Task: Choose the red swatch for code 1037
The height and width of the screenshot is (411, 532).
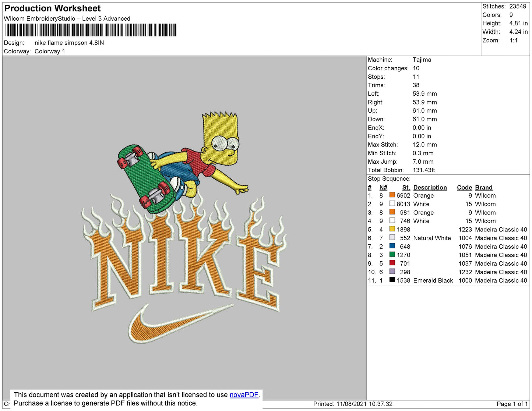Action: point(392,263)
